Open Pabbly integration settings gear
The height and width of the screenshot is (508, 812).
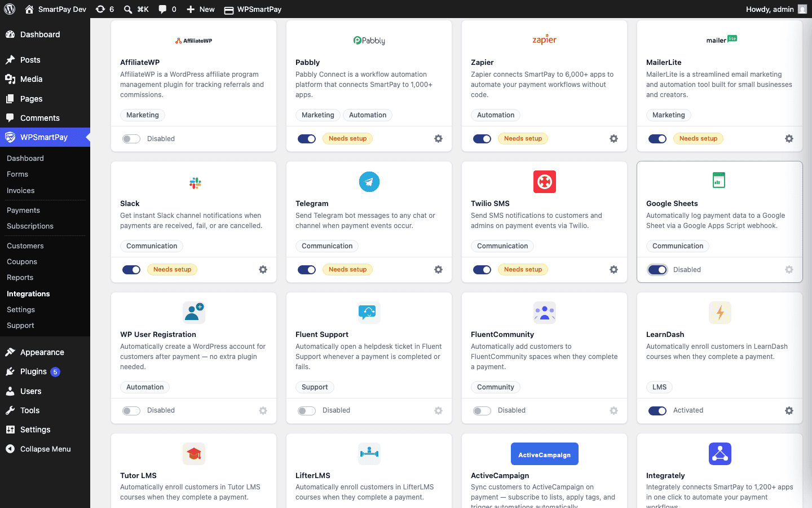pyautogui.click(x=438, y=139)
